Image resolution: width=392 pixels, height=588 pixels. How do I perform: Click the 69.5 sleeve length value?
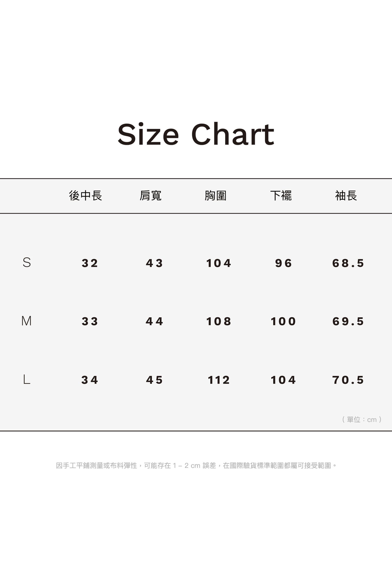348,321
